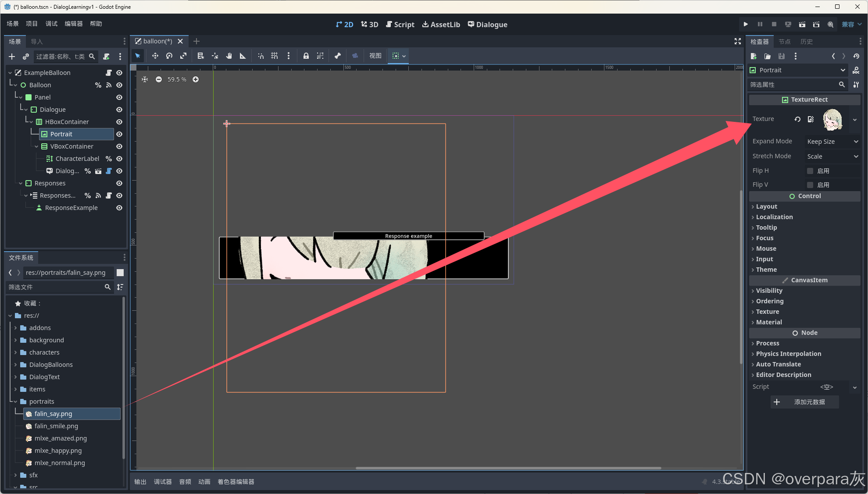Open the 调试器 bottom panel
The height and width of the screenshot is (494, 868).
pos(163,482)
